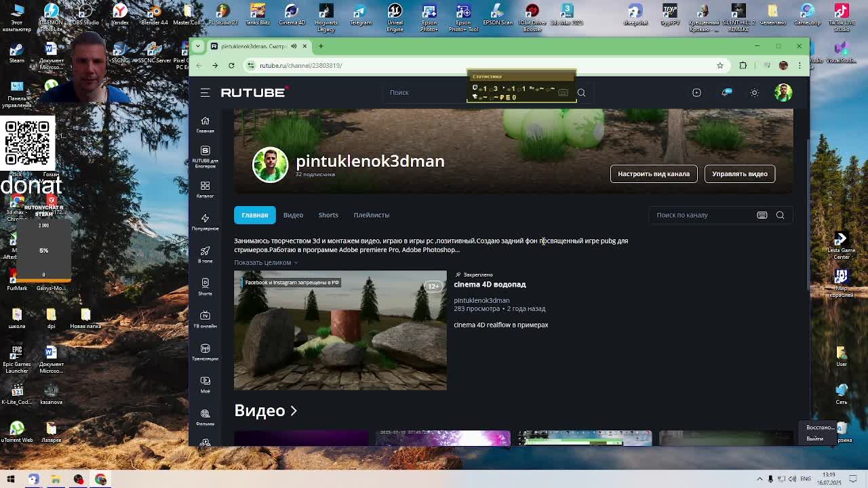Open the cinema 4D водопад video title

pos(490,284)
